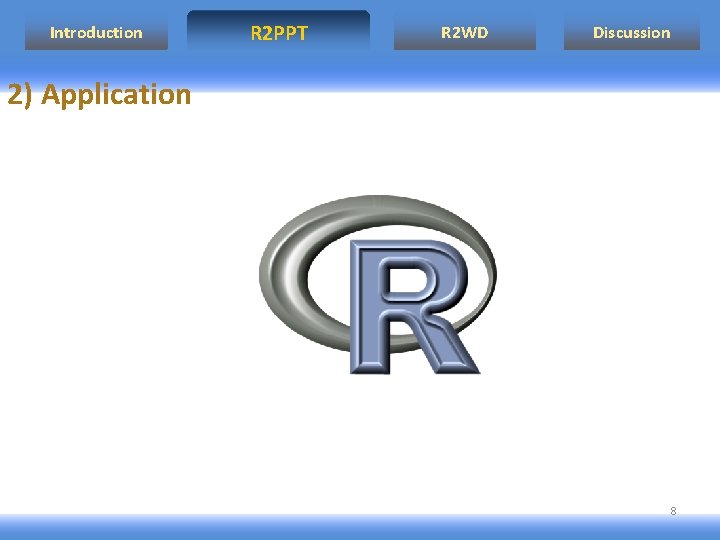The width and height of the screenshot is (720, 540).
Task: Switch to the R2WD section tab
Action: [x=465, y=33]
